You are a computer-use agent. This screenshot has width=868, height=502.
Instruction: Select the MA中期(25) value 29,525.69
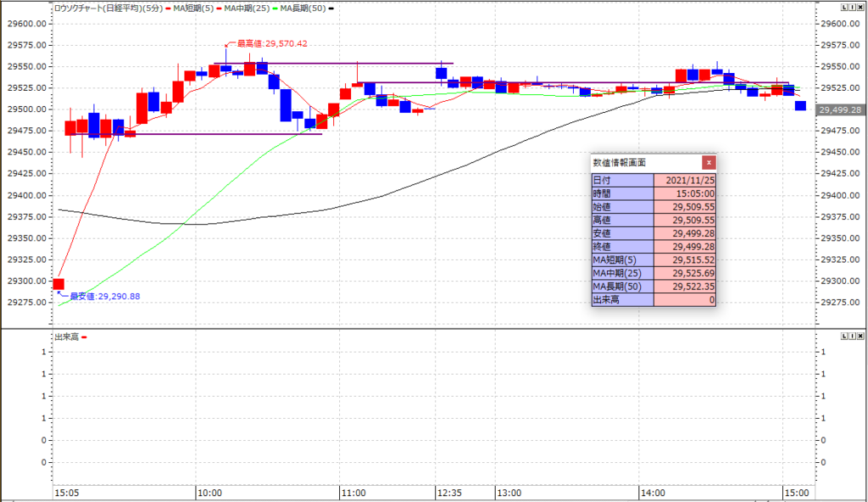pyautogui.click(x=685, y=273)
